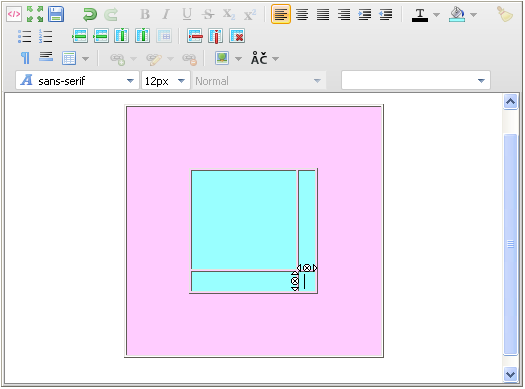Insert table column to the right
Screen dimensions: 525x389
(x=143, y=36)
